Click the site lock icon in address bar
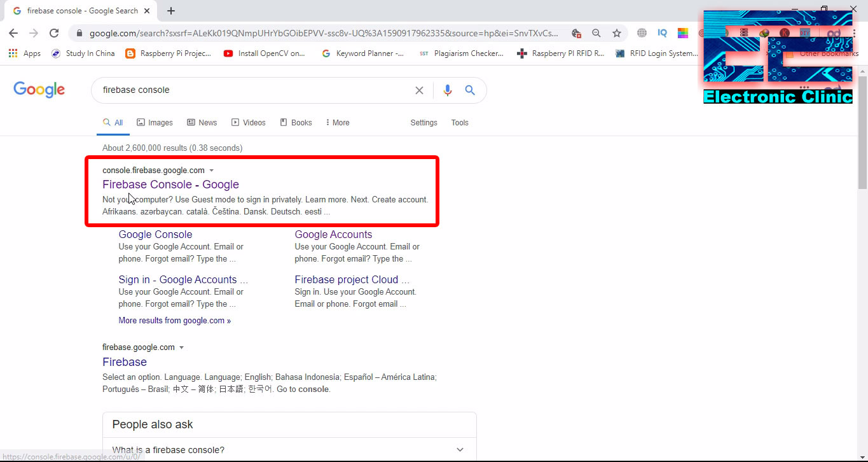The height and width of the screenshot is (462, 868). 78,33
